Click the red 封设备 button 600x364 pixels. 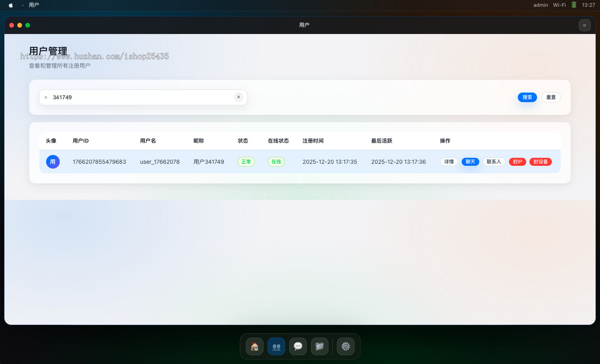tap(540, 162)
